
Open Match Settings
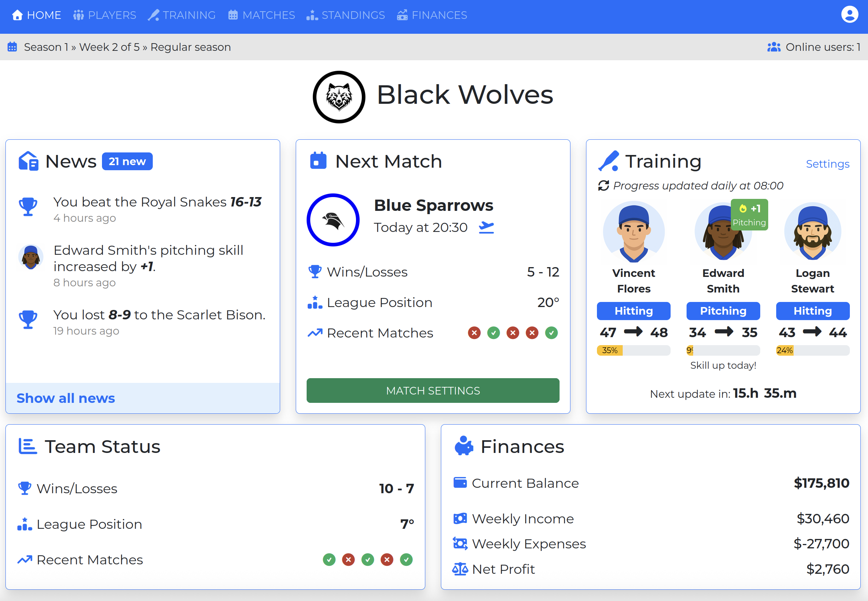(x=433, y=391)
